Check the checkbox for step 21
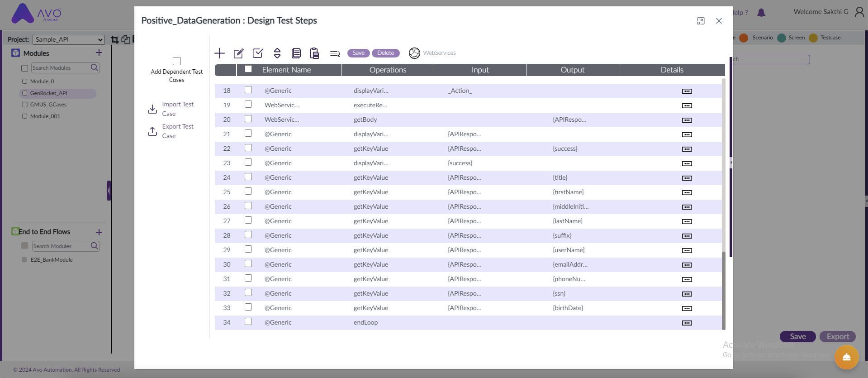Screen dimensions: 868x378 (x=248, y=133)
